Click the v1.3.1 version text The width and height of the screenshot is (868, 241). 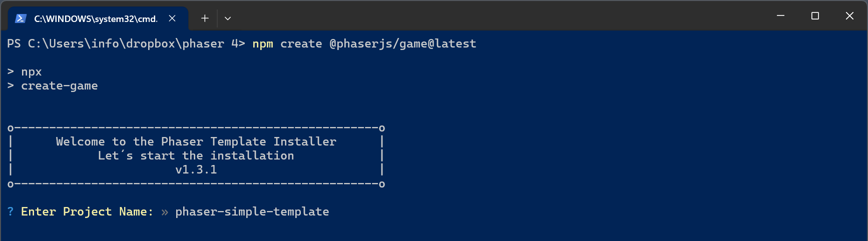tap(196, 170)
